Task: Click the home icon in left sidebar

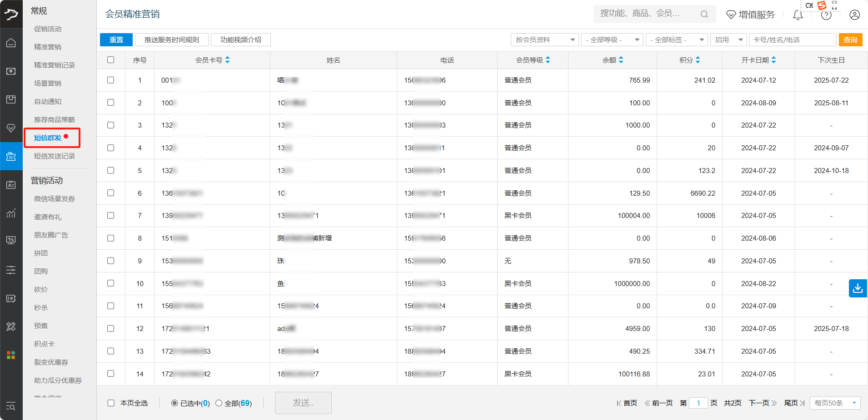Action: (11, 43)
